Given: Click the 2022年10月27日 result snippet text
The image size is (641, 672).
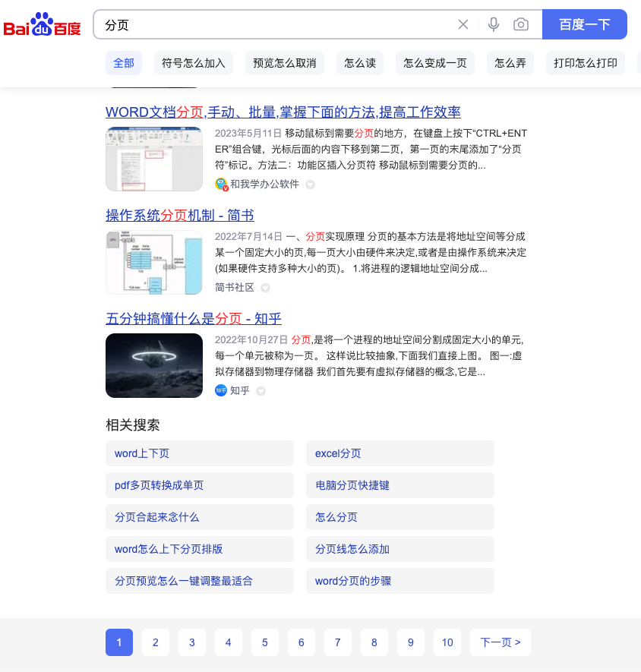Looking at the screenshot, I should 370,355.
